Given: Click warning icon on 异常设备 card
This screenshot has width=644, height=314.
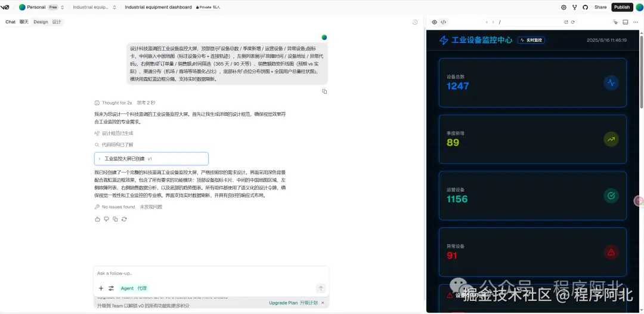Looking at the screenshot, I should [611, 253].
